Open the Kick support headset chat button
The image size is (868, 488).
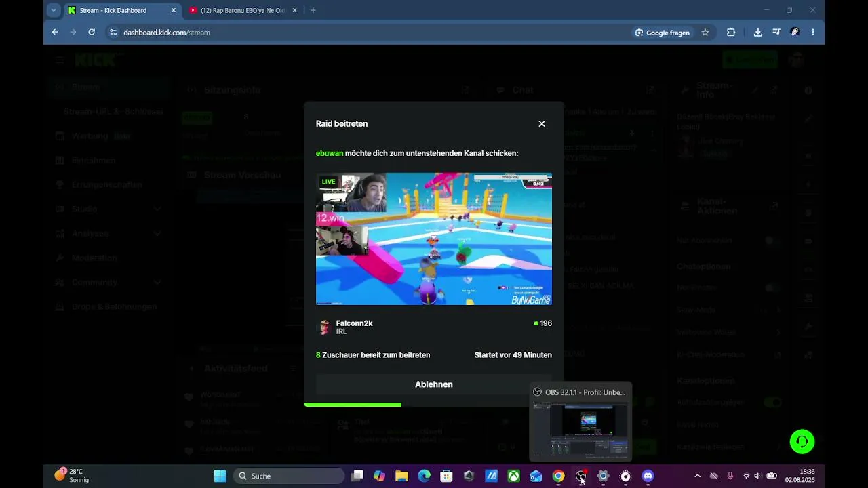(802, 442)
